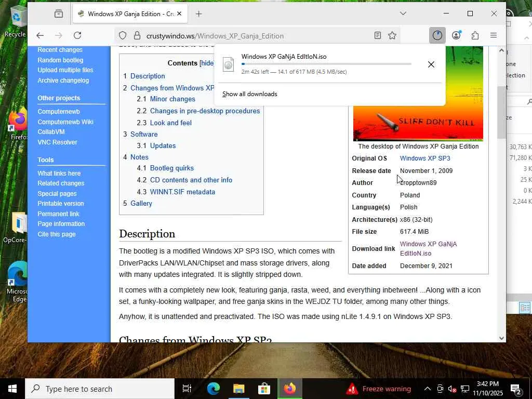Open CollabVM link
Image resolution: width=532 pixels, height=399 pixels.
click(51, 131)
